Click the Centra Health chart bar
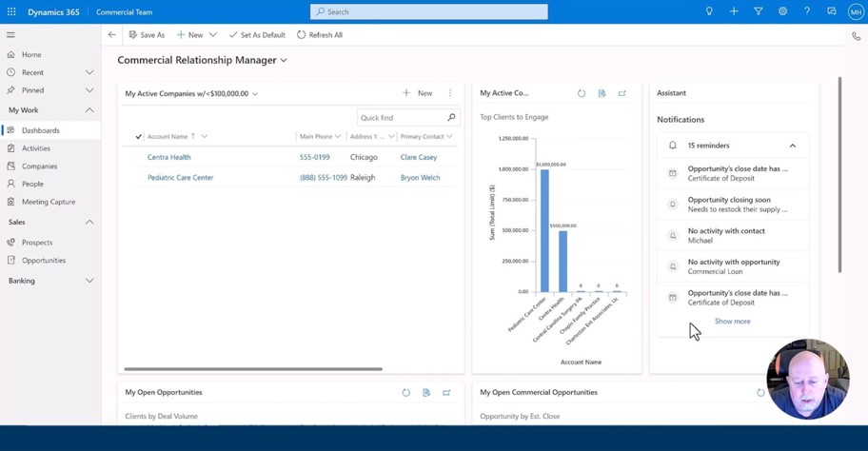This screenshot has height=451, width=868. (x=563, y=262)
